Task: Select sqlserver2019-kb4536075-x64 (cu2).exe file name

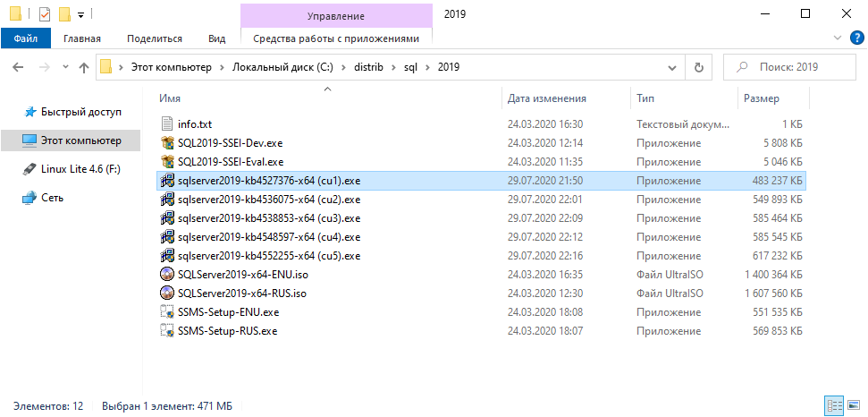Action: point(269,200)
